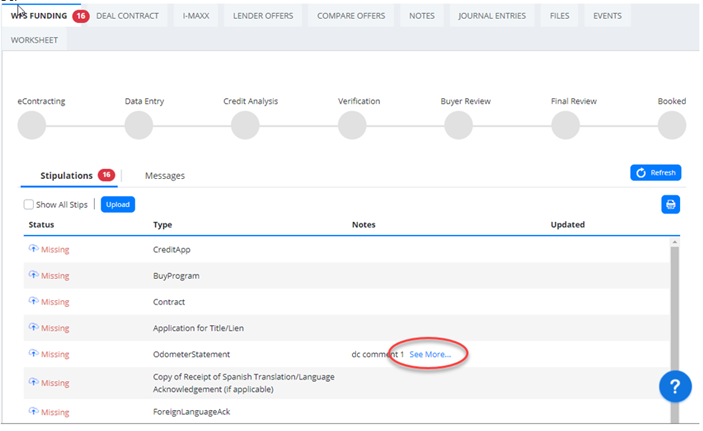Click upload icon in ForeignLanguageAck row
703x431 pixels.
click(x=34, y=411)
